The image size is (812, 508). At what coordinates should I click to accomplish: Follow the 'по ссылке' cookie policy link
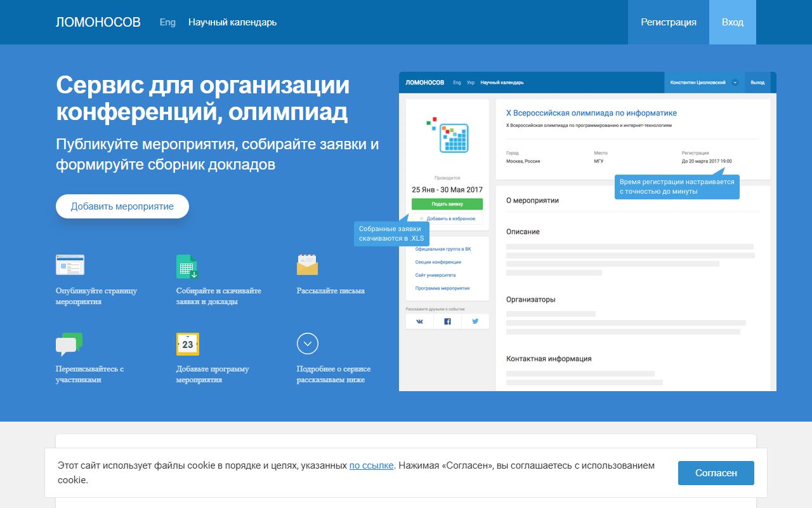[371, 465]
